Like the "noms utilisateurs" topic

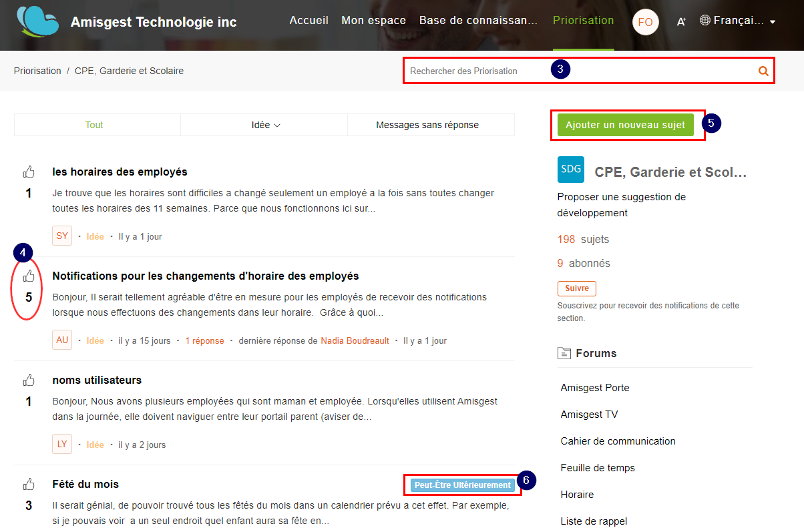29,380
